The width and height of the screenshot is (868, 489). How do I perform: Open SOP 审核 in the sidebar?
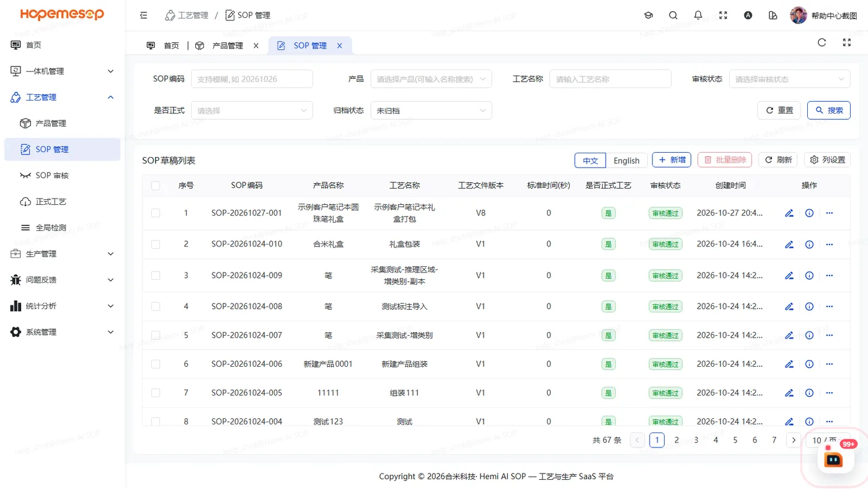(x=62, y=176)
